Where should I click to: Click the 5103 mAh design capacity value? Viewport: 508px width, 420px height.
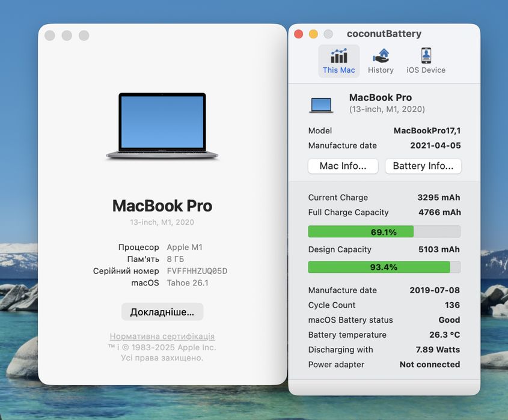tap(439, 249)
